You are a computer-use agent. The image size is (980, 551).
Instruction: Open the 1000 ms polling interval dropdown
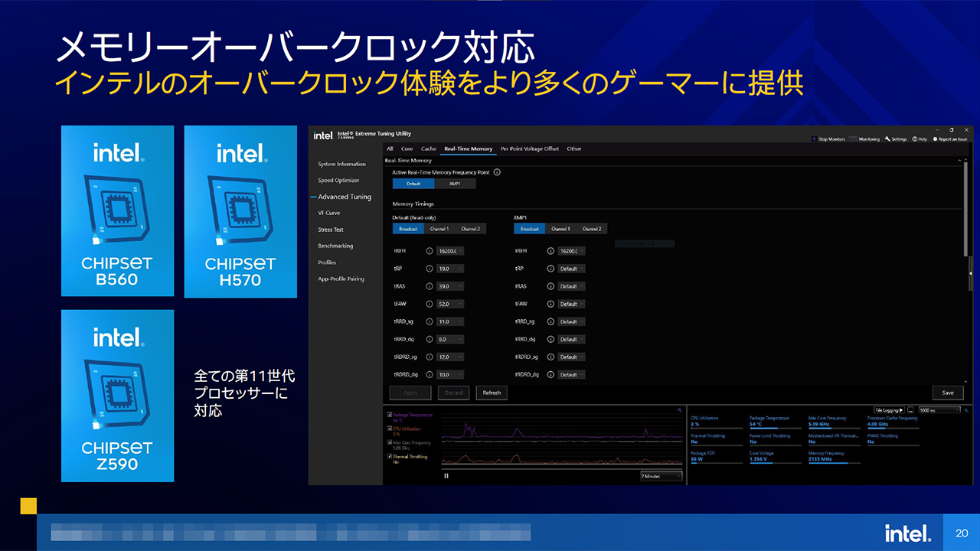pos(939,410)
